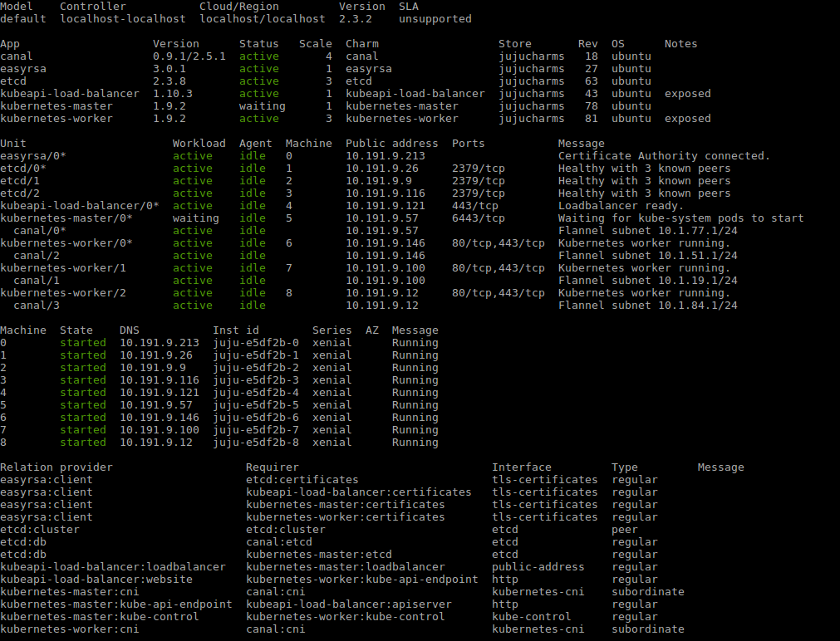The width and height of the screenshot is (840, 641).
Task: Click the unit 'etcd/2'
Action: point(20,193)
